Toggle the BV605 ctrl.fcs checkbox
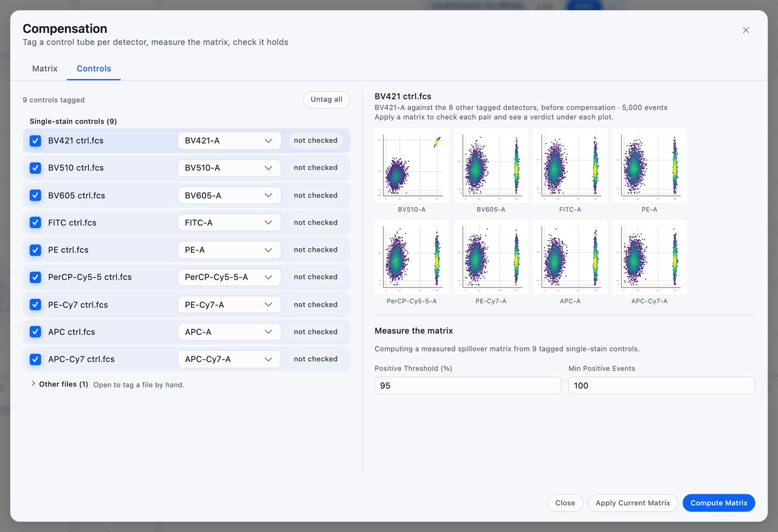 35,195
